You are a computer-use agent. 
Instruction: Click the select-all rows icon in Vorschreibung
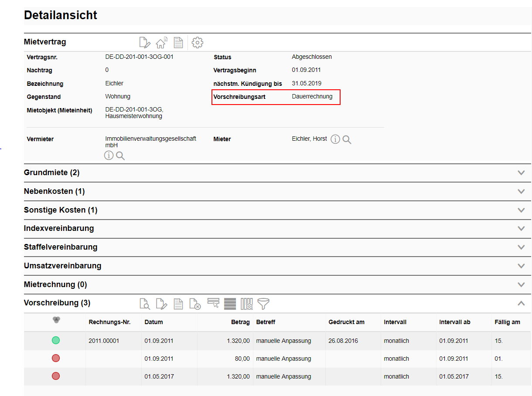point(230,304)
